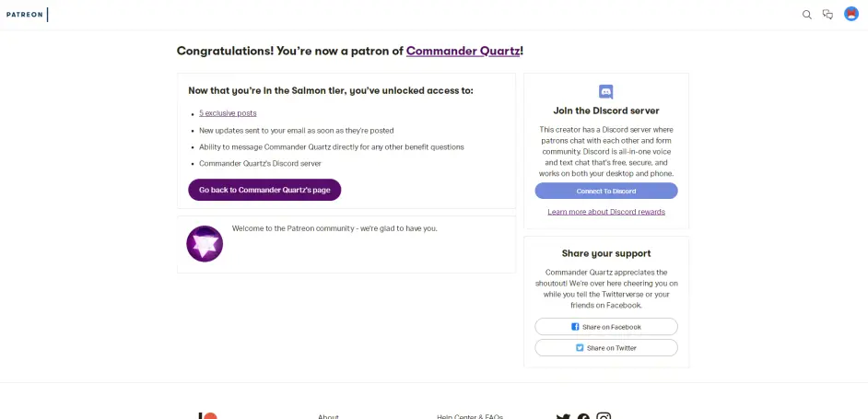Image resolution: width=868 pixels, height=419 pixels.
Task: Open the user profile avatar menu
Action: 851,14
